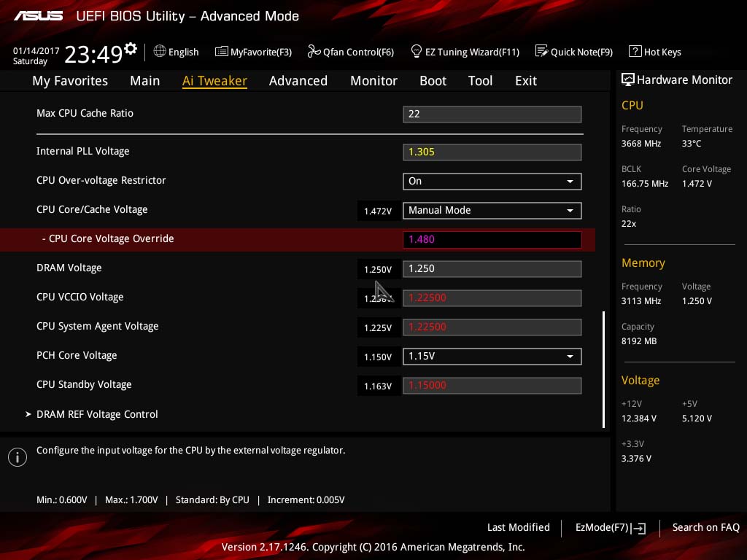The height and width of the screenshot is (560, 747).
Task: Click capacity 8192 MB value
Action: click(x=639, y=341)
